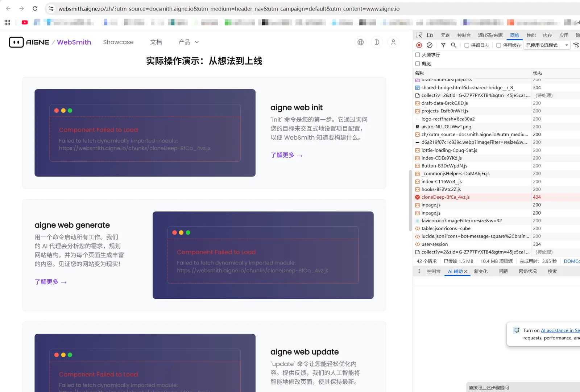Go back using the browser back arrow
The height and width of the screenshot is (392, 580).
coord(8,9)
